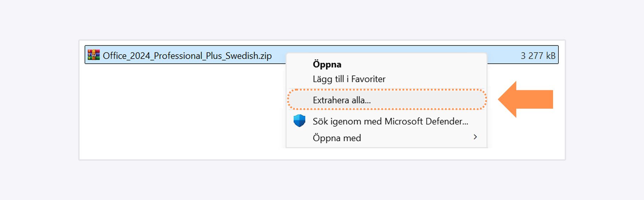Expand the Öppna med submenu chevron
644x200 pixels.
click(475, 137)
